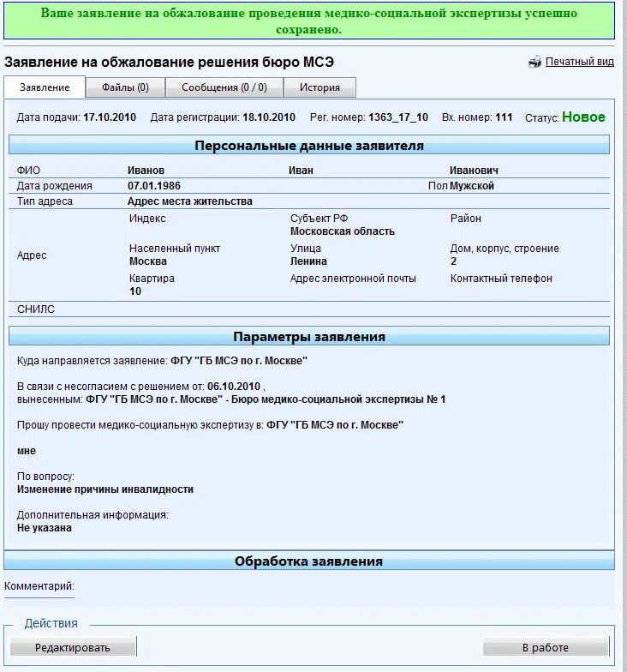Click the first name Иван
The image size is (627, 672).
(x=302, y=171)
